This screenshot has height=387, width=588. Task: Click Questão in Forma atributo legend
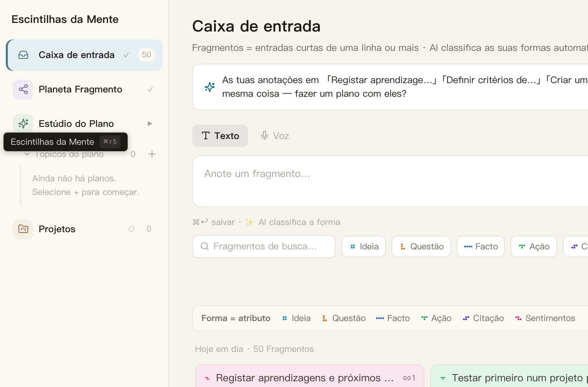point(344,318)
